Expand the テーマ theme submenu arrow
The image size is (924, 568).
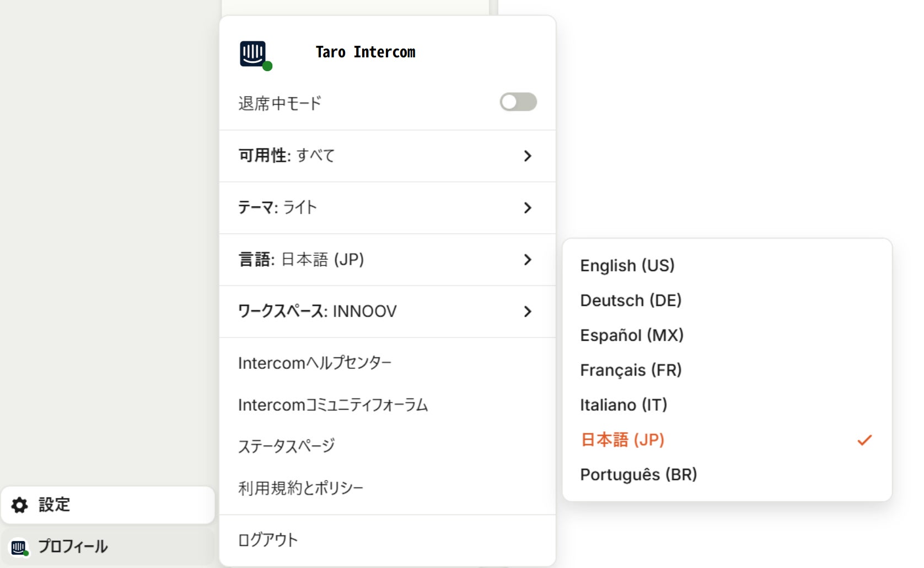tap(528, 208)
